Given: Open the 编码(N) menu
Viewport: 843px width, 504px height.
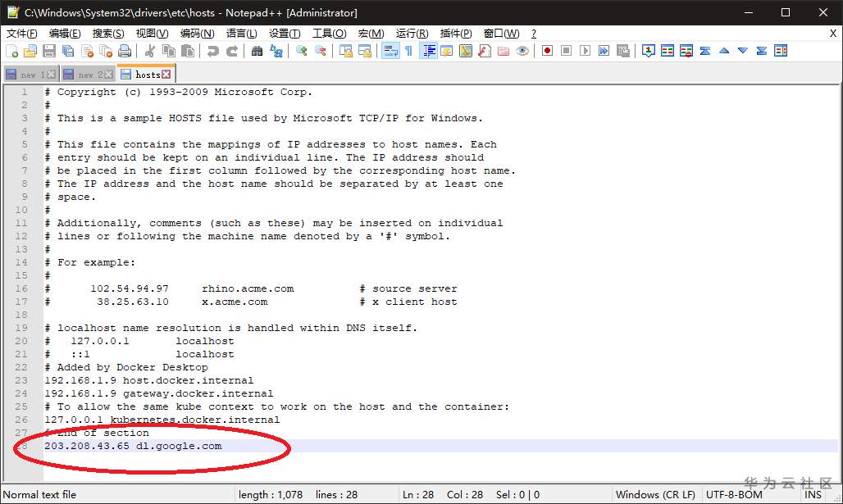Looking at the screenshot, I should click(198, 34).
